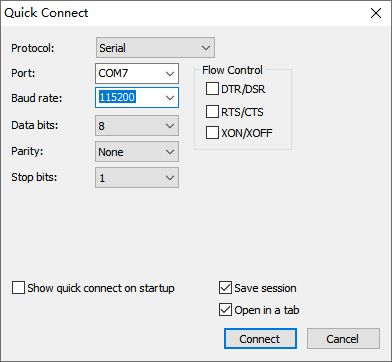Click the COM7 text in Port field

(x=113, y=73)
